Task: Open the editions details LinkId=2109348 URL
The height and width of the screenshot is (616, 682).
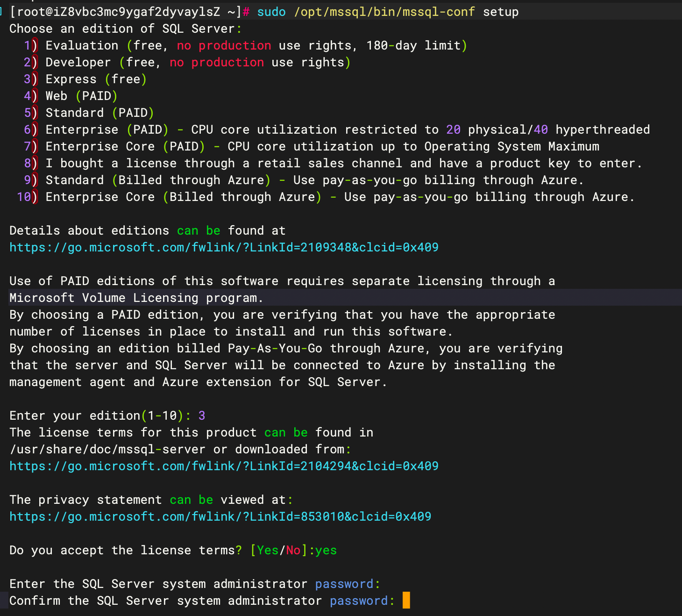Action: coord(224,247)
